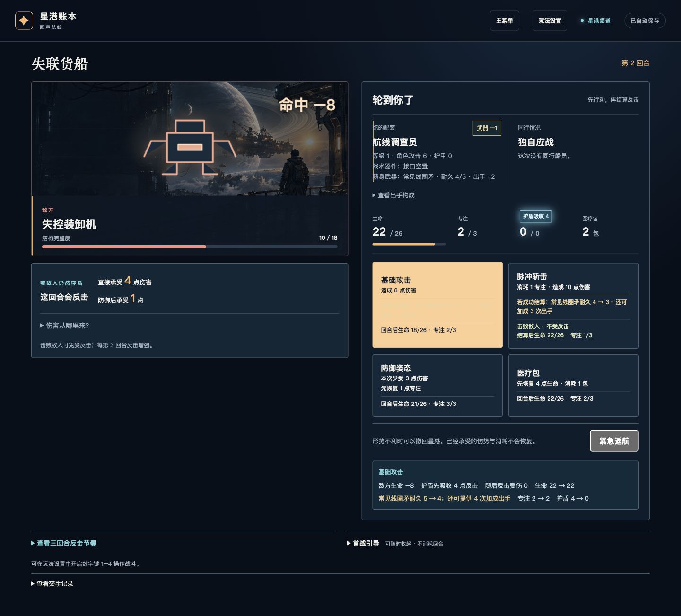Click the 轮到你了 turn heading
The image size is (681, 616).
393,100
